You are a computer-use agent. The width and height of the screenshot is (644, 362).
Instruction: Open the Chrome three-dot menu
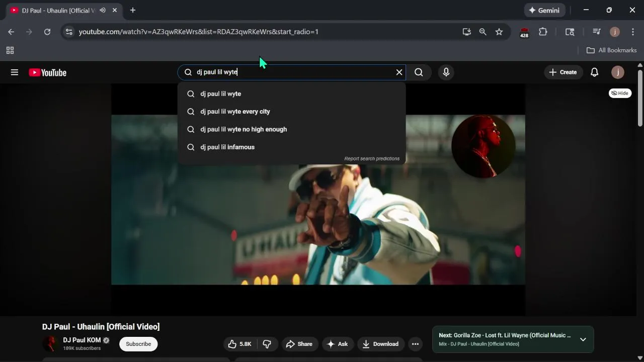(633, 32)
